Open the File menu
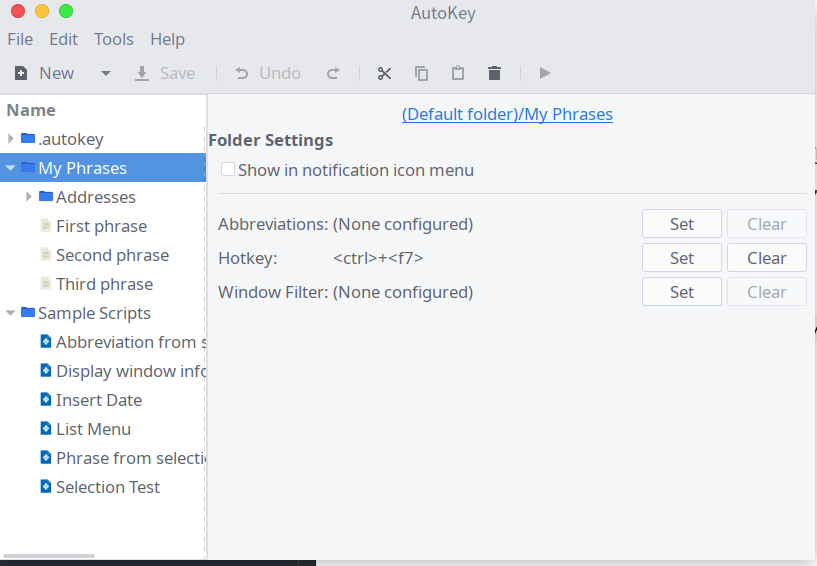The image size is (817, 566). tap(20, 39)
